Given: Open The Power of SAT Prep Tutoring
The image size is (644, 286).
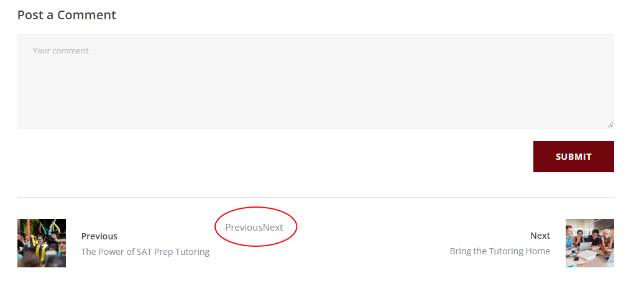Looking at the screenshot, I should (x=145, y=251).
